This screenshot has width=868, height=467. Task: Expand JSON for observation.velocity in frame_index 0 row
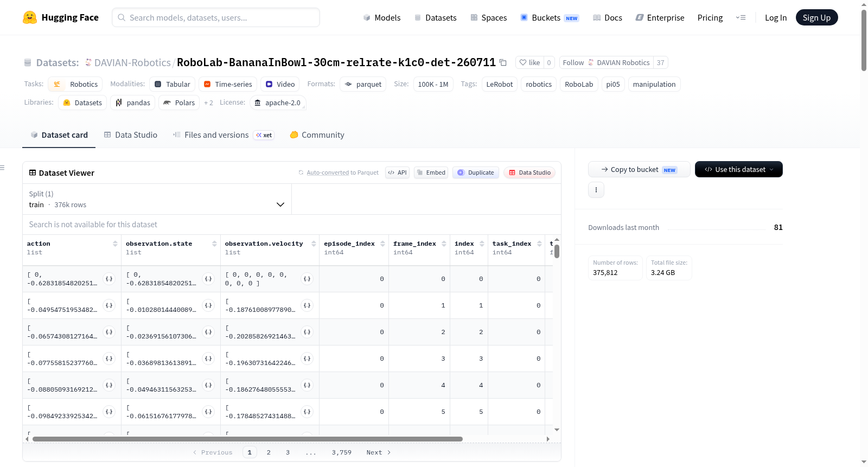307,279
